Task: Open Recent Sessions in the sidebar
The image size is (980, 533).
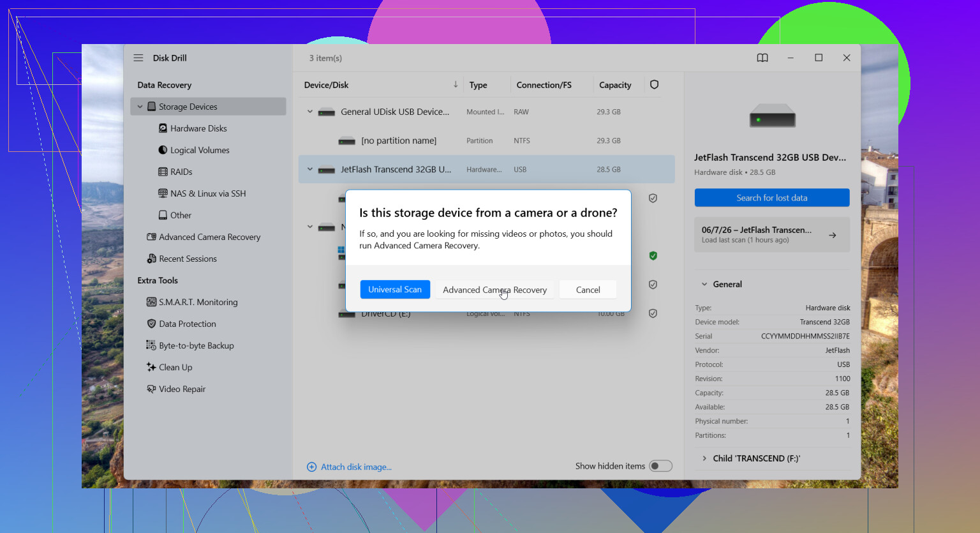Action: click(x=188, y=259)
